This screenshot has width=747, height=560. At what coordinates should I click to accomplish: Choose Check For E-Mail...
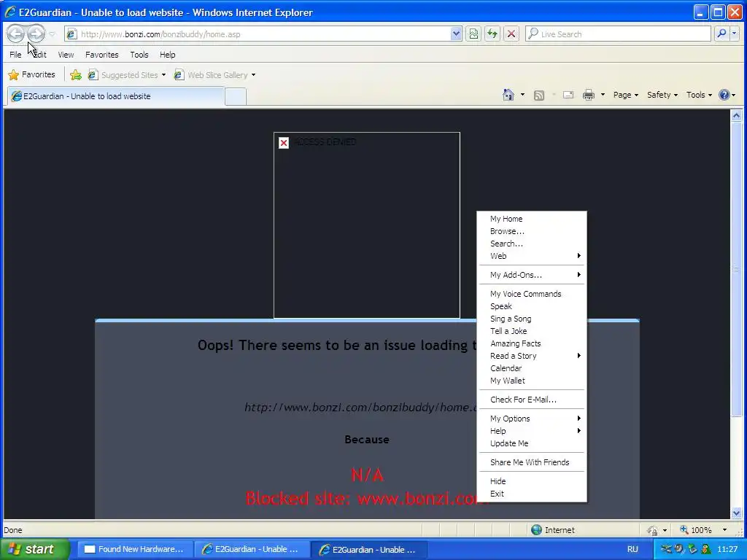(532, 400)
